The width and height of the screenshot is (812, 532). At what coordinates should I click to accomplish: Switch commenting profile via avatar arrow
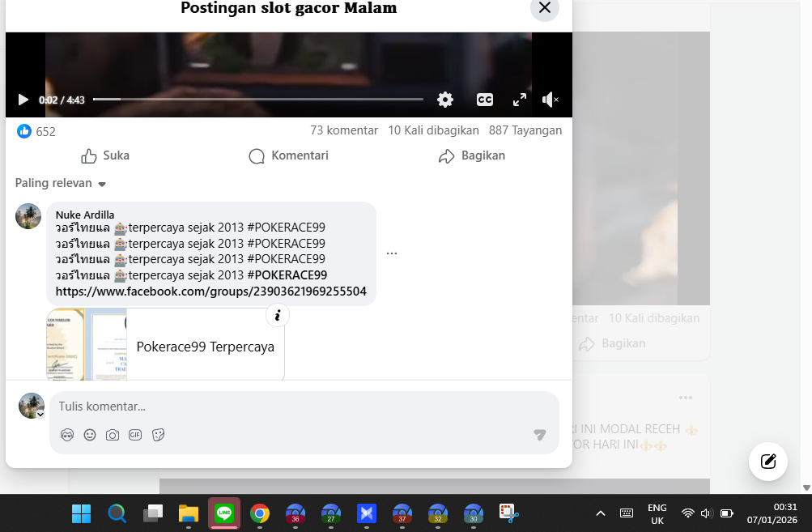tap(40, 415)
